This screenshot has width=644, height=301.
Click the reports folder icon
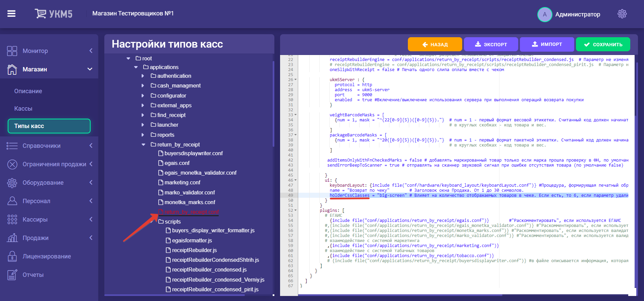tap(154, 135)
